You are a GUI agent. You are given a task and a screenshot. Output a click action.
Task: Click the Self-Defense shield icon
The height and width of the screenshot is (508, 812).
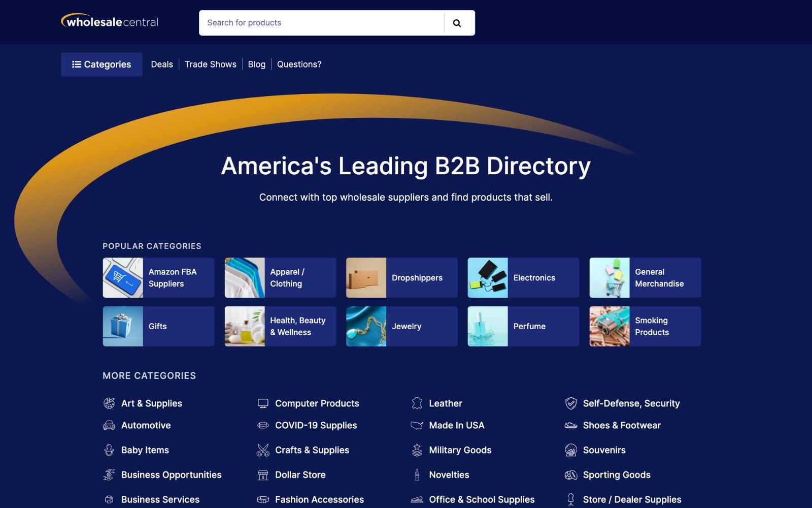(571, 403)
